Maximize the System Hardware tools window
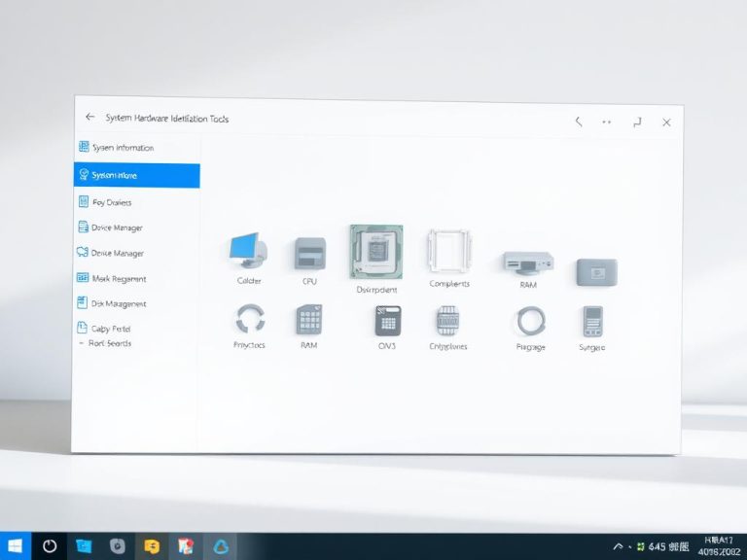Screen dimensions: 747x560 (x=637, y=122)
